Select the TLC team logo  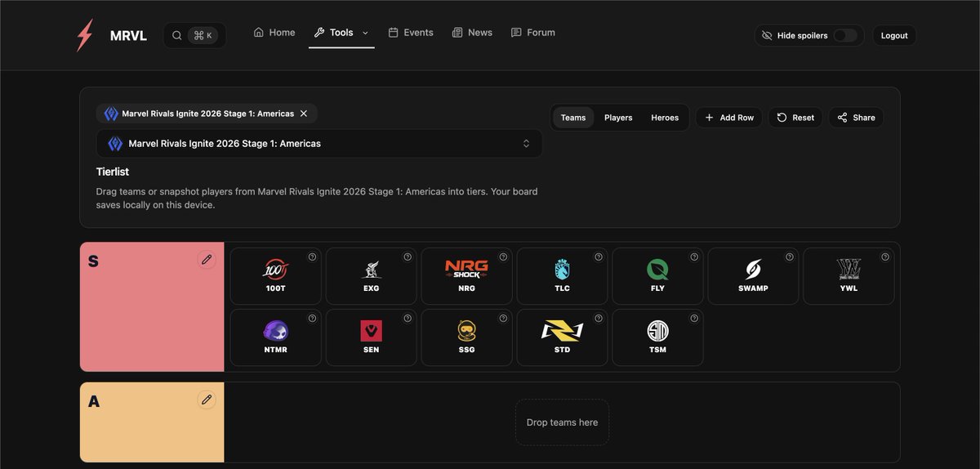click(x=562, y=270)
